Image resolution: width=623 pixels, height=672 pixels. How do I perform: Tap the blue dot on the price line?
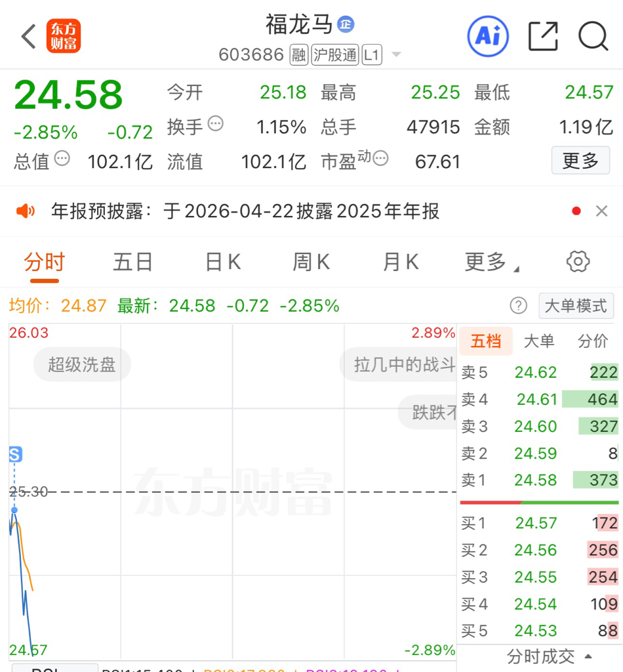pyautogui.click(x=14, y=510)
